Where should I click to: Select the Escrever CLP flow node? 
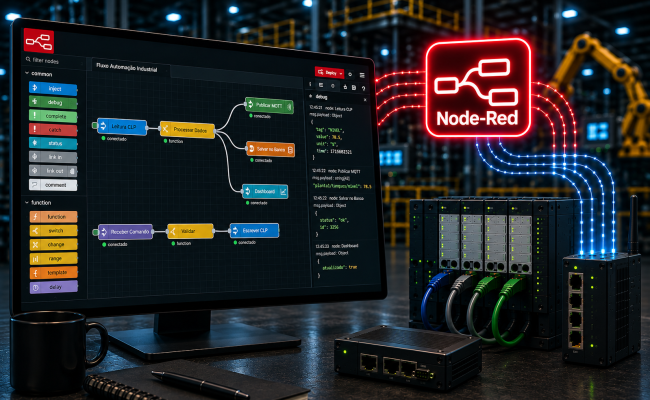pos(255,230)
